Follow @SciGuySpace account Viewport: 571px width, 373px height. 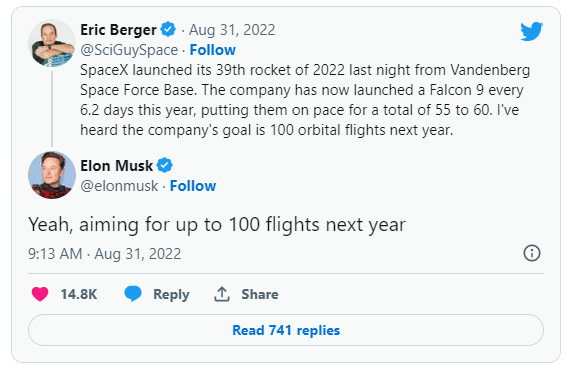click(x=213, y=50)
